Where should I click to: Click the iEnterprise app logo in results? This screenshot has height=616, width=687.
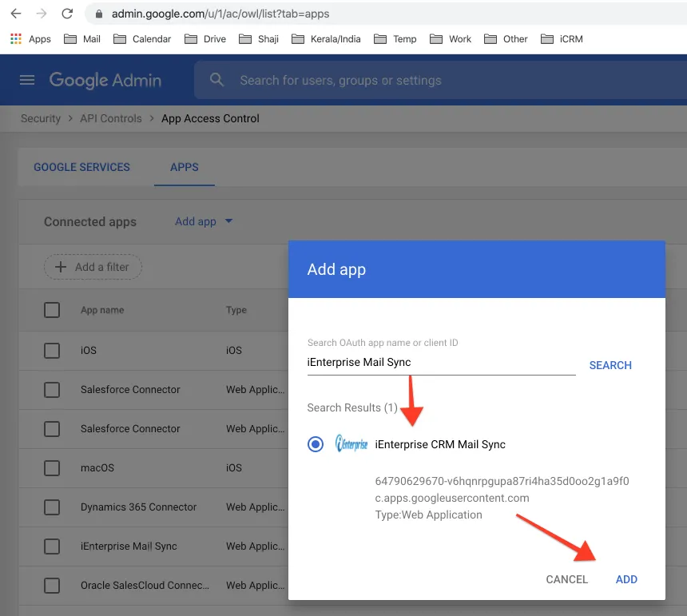click(x=351, y=443)
